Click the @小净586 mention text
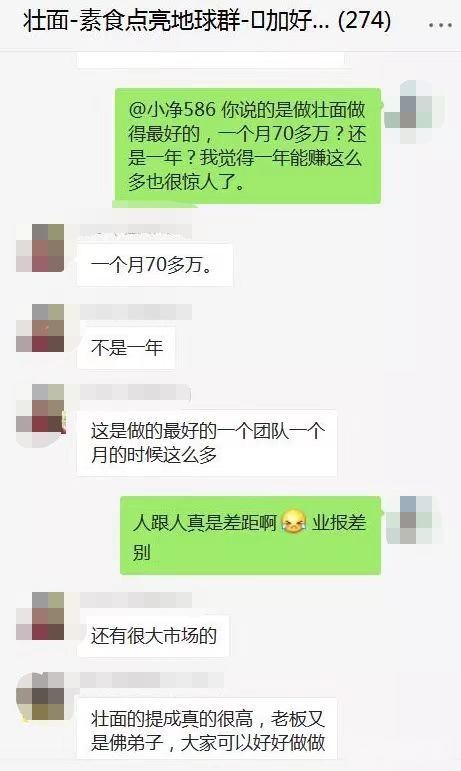The height and width of the screenshot is (771, 461). (172, 109)
